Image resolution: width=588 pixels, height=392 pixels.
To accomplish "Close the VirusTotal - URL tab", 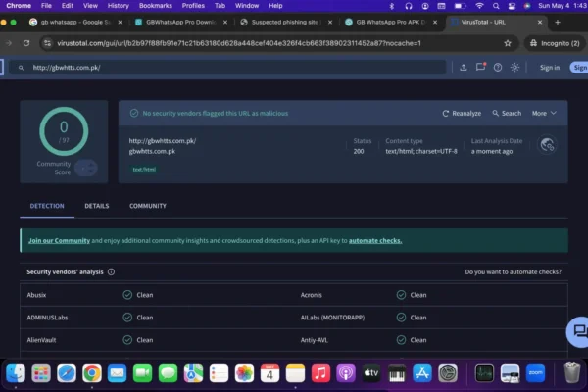I will 540,23.
